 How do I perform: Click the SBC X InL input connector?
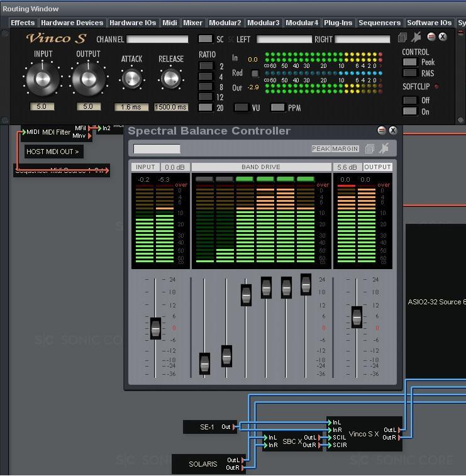click(265, 438)
